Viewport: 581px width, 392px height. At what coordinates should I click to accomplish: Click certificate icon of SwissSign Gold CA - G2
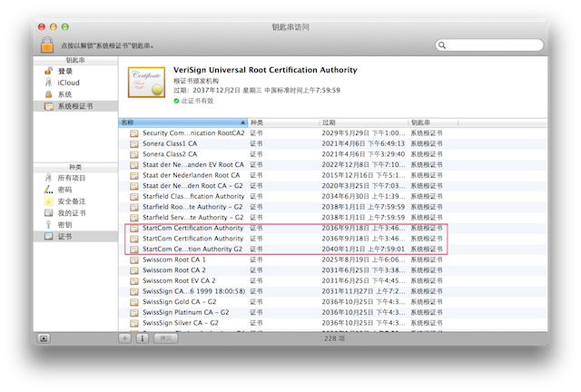pos(134,302)
